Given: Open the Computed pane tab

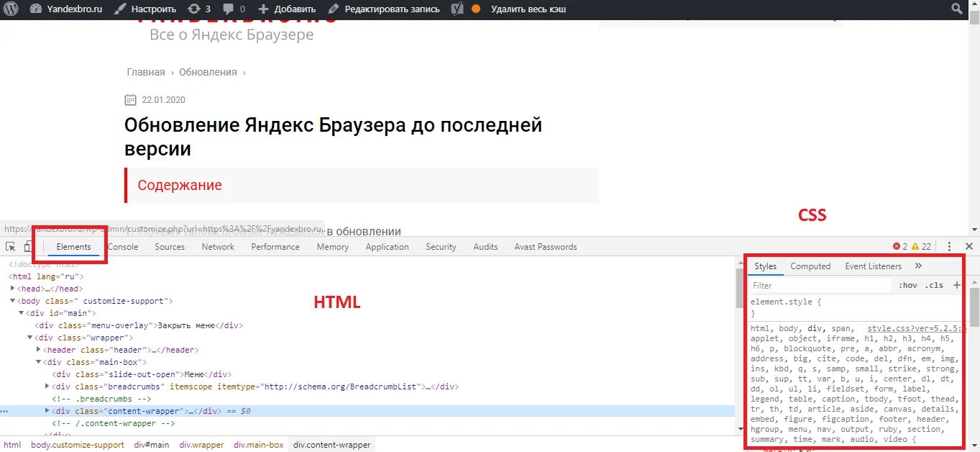Looking at the screenshot, I should point(810,266).
